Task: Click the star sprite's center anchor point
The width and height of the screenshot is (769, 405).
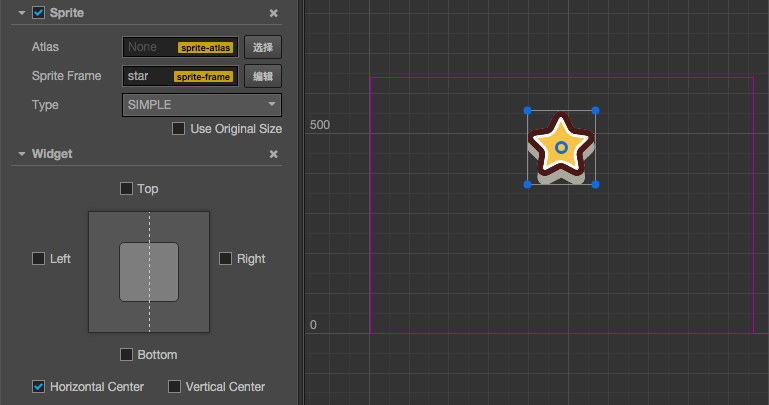Action: click(562, 148)
